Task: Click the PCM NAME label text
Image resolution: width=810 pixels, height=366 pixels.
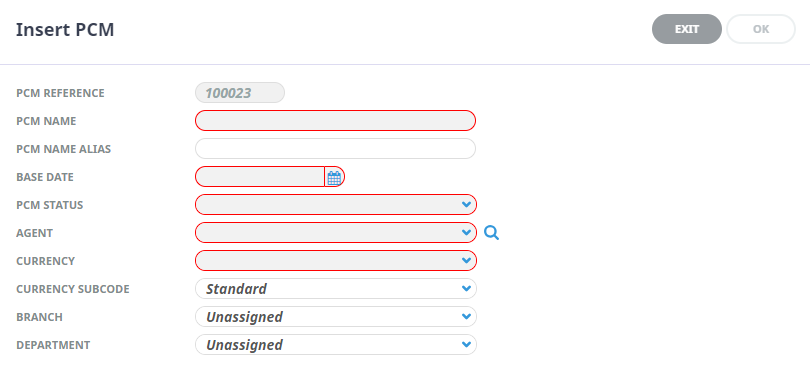Action: click(46, 121)
